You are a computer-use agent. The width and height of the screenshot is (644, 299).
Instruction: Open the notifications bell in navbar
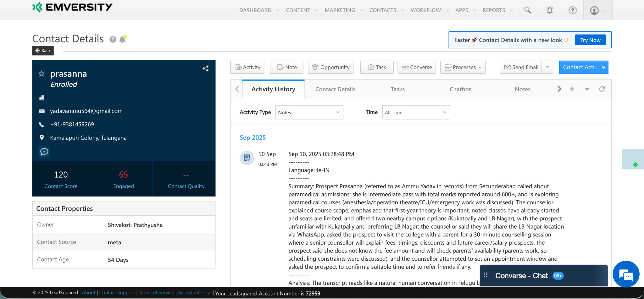(x=550, y=10)
